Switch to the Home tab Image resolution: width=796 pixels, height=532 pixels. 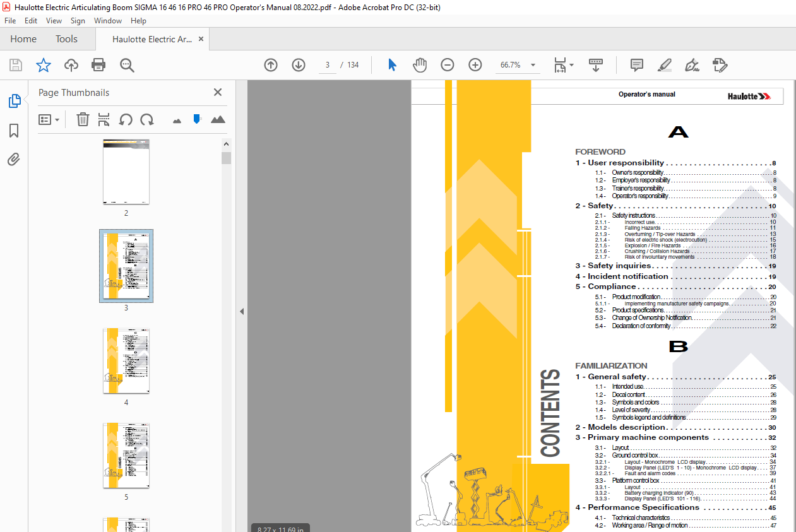(23, 39)
